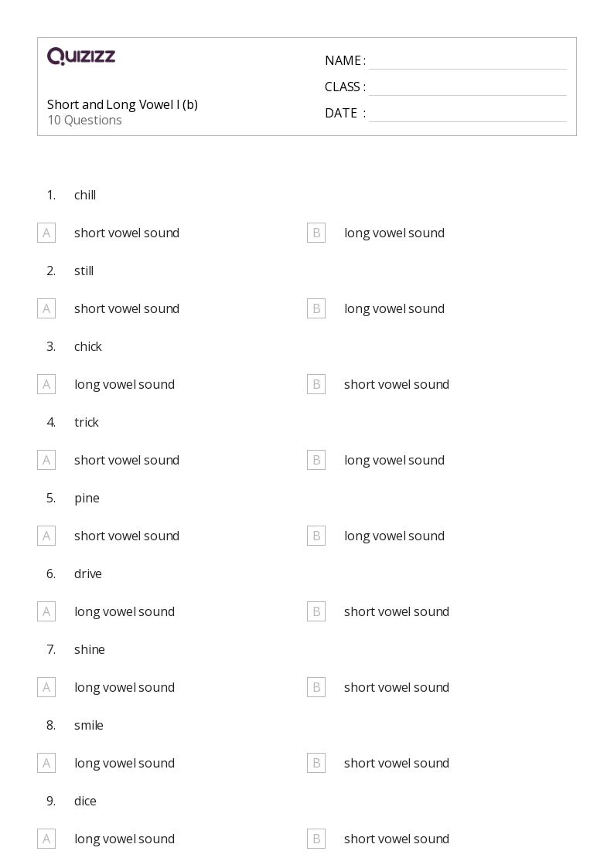614x868 pixels.
Task: Choose box B for the word dice
Action: pos(316,839)
